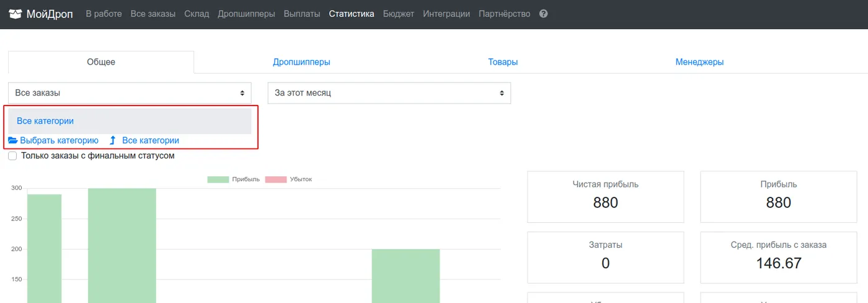This screenshot has height=303, width=868.
Task: Click the value 146.67
Action: [779, 263]
